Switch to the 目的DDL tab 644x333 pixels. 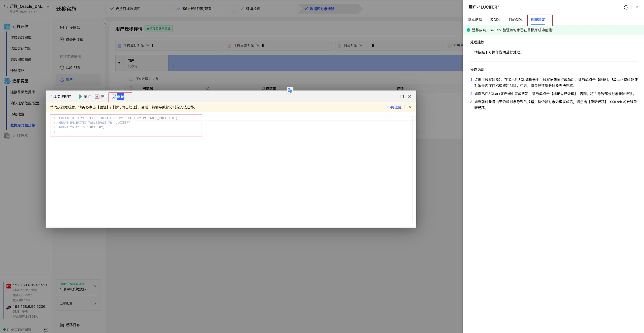[x=516, y=20]
